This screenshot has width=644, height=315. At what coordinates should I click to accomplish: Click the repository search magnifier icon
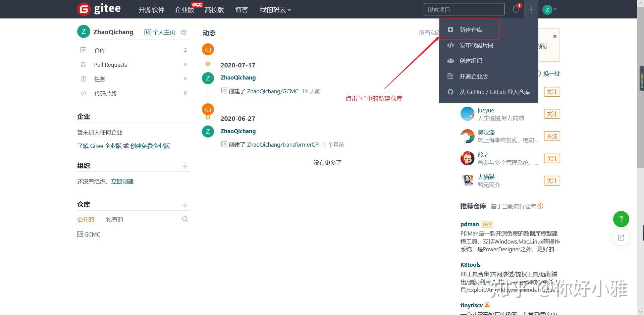[185, 219]
